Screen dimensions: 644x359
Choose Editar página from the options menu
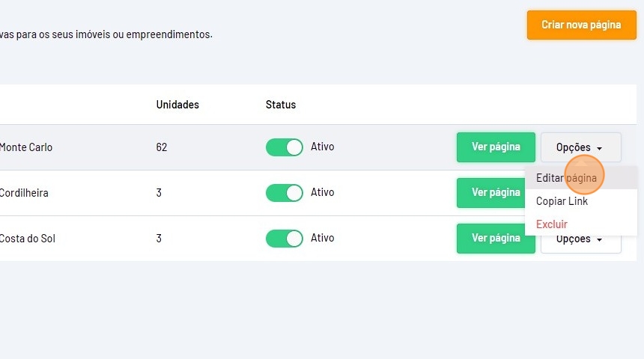point(566,178)
